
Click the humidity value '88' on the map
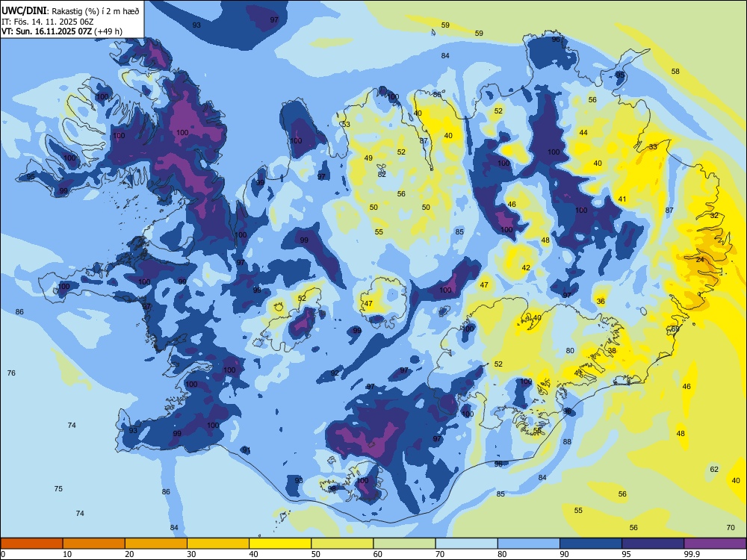click(567, 441)
